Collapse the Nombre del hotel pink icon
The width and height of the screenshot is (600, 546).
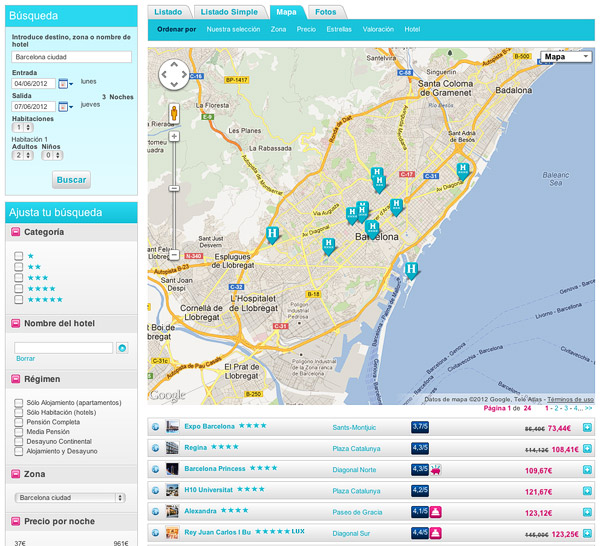[15, 323]
